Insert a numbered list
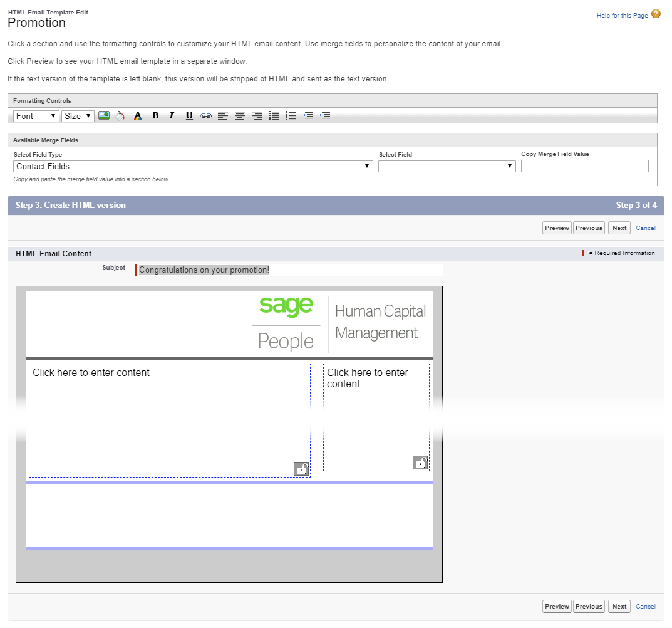This screenshot has width=672, height=628. tap(291, 116)
